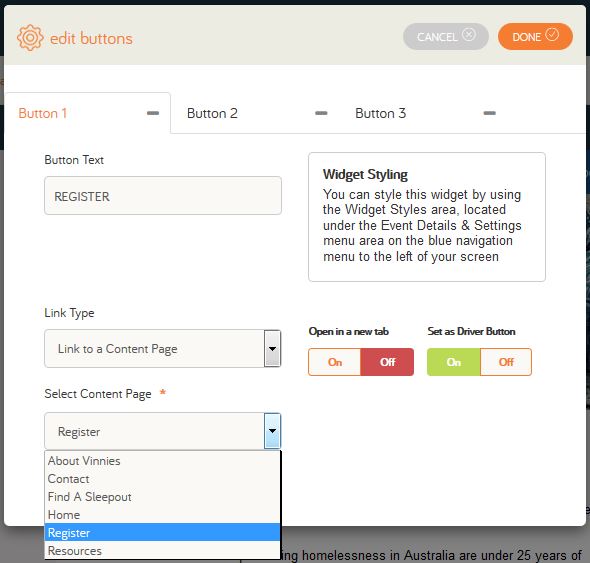Click the gear icon beside edit buttons
Screen dimensions: 590x563
[30, 38]
